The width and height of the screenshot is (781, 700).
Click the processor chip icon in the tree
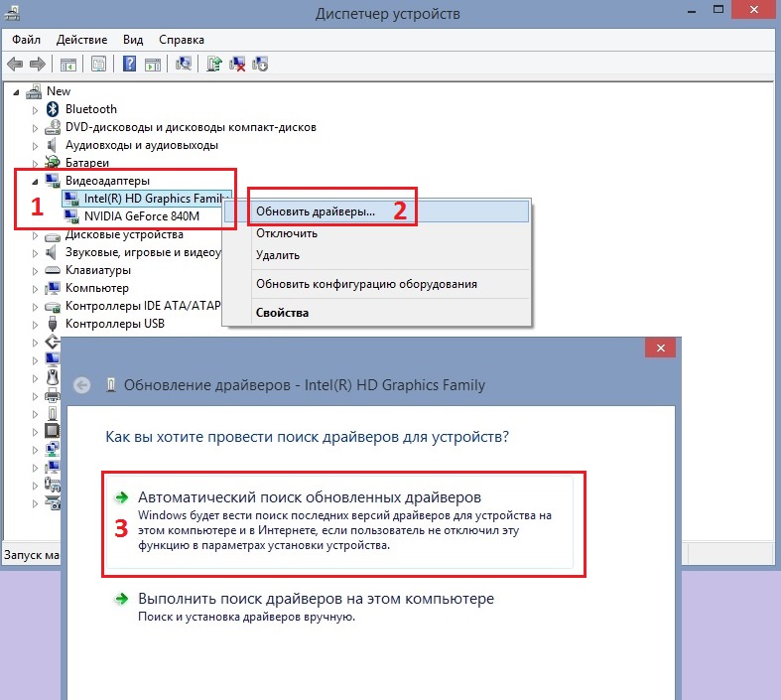(x=53, y=431)
